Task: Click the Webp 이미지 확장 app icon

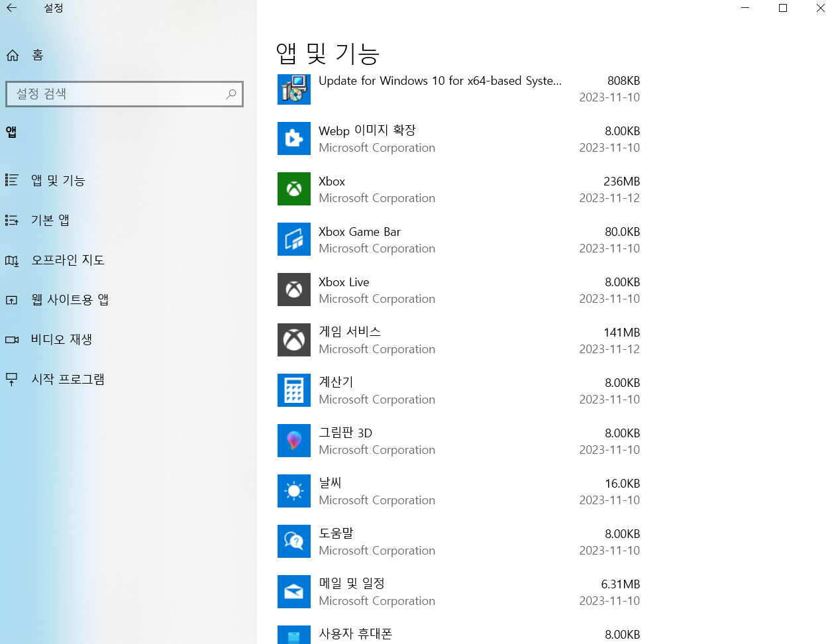Action: click(x=294, y=138)
